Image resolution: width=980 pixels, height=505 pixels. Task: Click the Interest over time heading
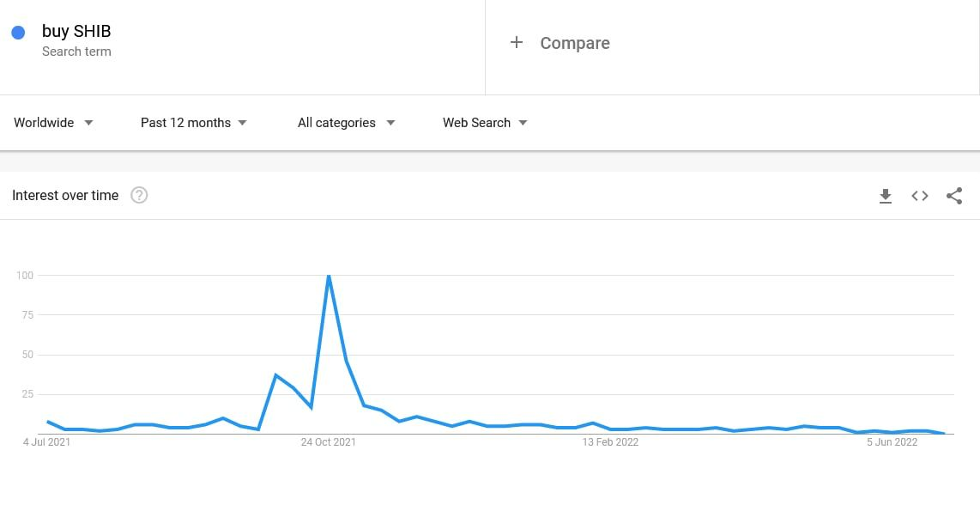pyautogui.click(x=65, y=196)
